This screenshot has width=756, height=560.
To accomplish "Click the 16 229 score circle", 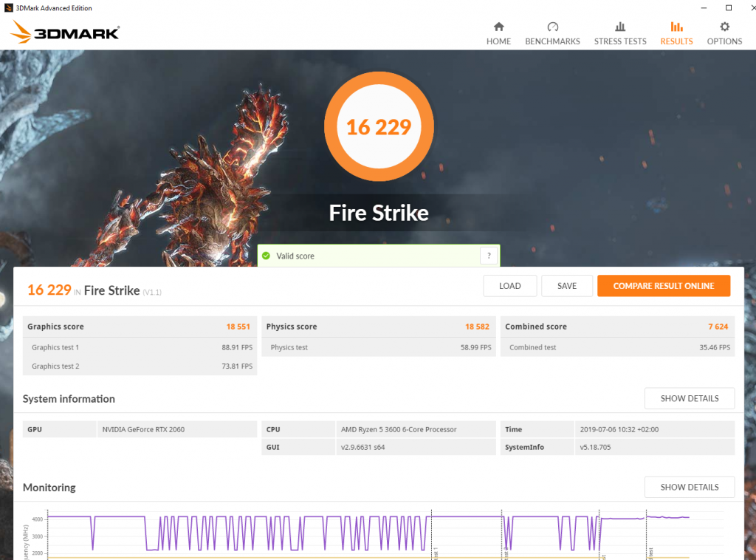I will point(379,127).
